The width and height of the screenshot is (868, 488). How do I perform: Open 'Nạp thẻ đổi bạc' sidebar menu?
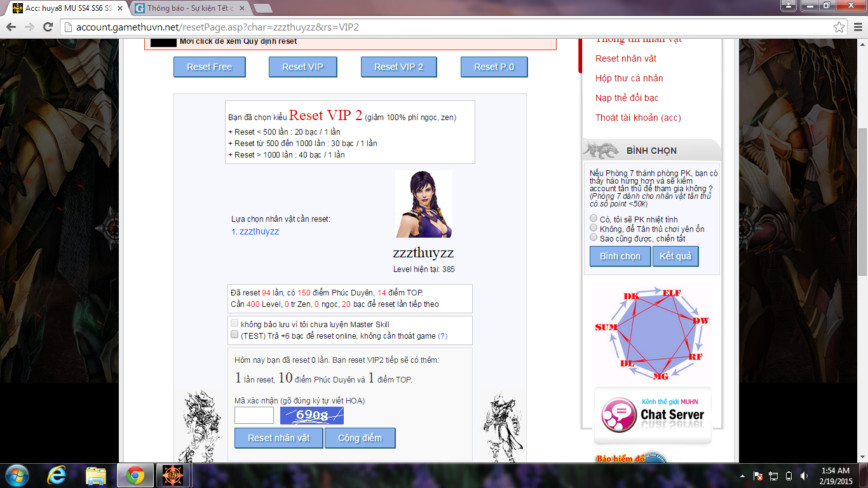pyautogui.click(x=627, y=98)
